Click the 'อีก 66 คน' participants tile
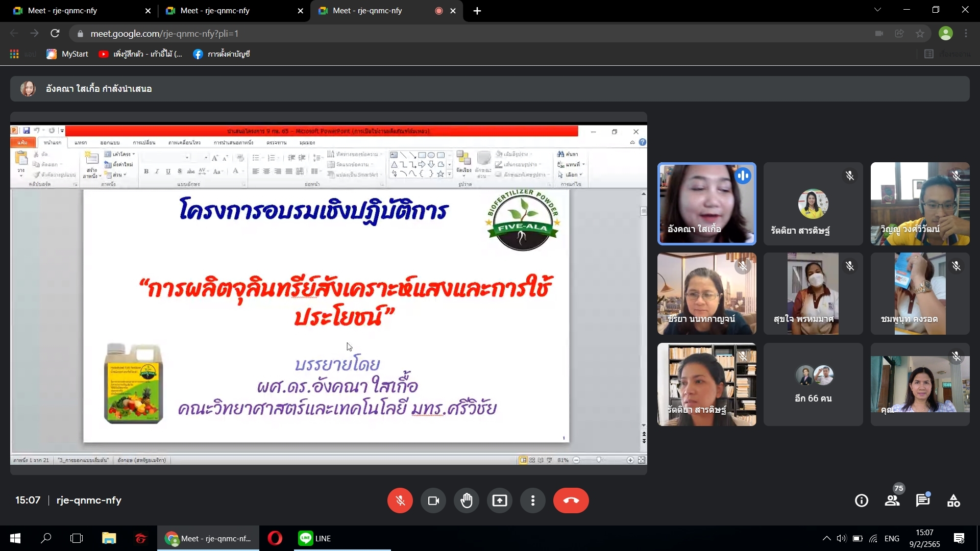This screenshot has width=980, height=551. (x=813, y=384)
